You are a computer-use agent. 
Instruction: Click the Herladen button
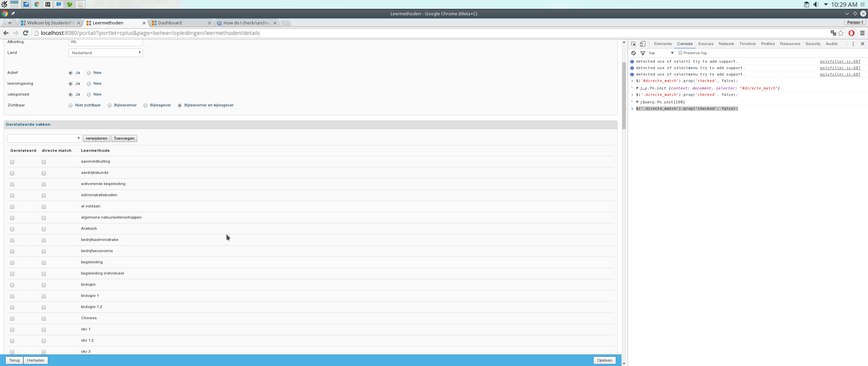click(x=36, y=360)
